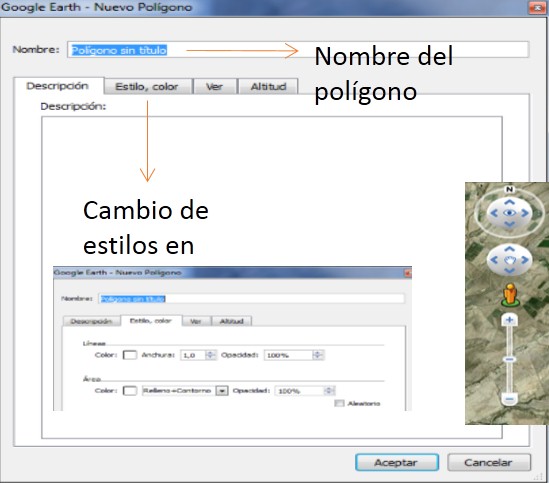Open the Líneas color swatch
Screen dimensions: 549x483
(130, 355)
